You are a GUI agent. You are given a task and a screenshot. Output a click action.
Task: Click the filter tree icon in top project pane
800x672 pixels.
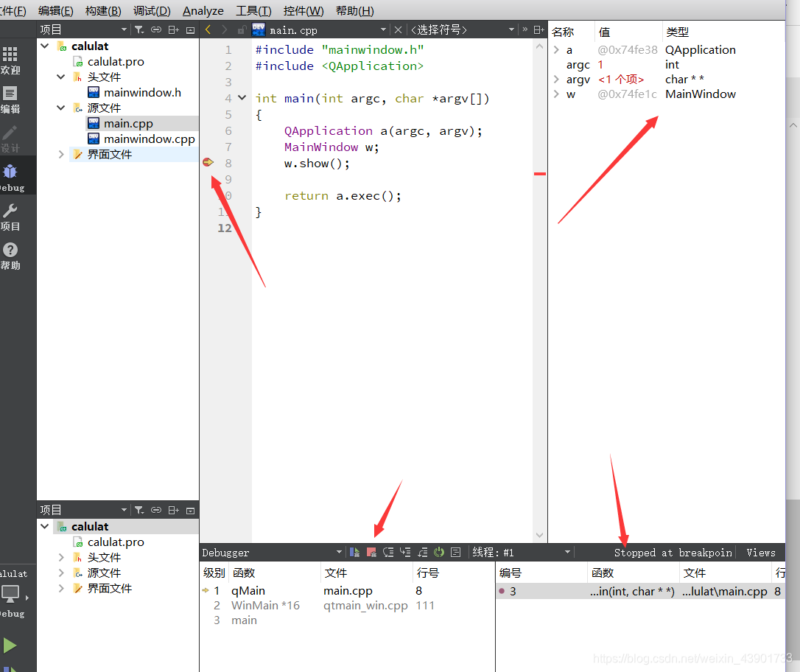point(138,29)
